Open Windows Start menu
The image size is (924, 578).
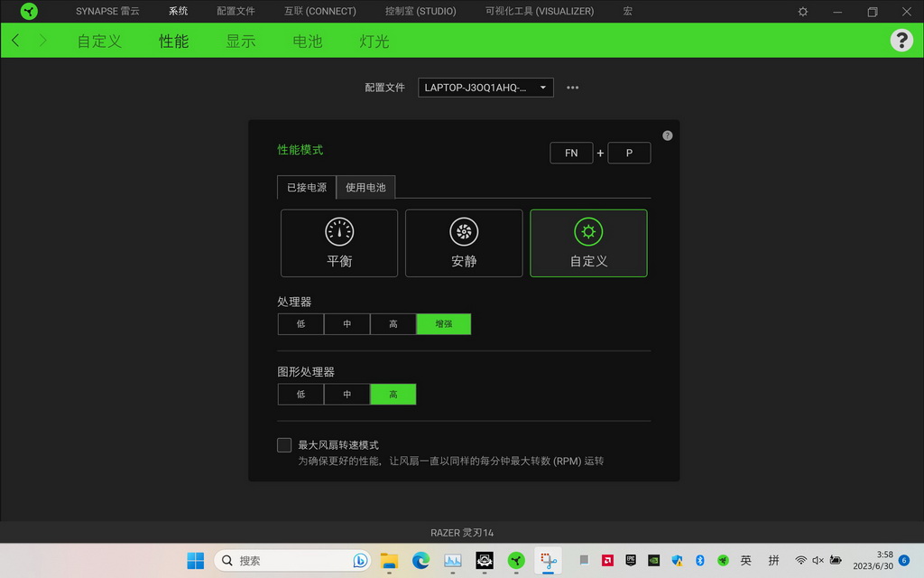[x=195, y=560]
